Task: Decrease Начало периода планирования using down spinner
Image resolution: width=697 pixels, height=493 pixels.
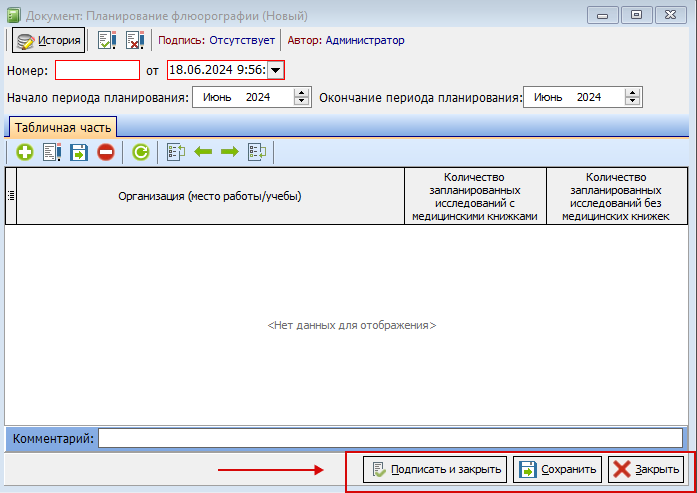Action: point(301,102)
